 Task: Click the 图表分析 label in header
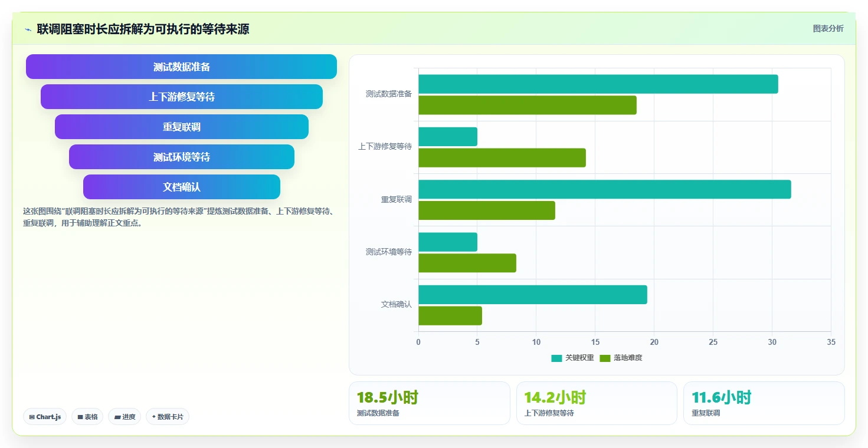pyautogui.click(x=828, y=28)
